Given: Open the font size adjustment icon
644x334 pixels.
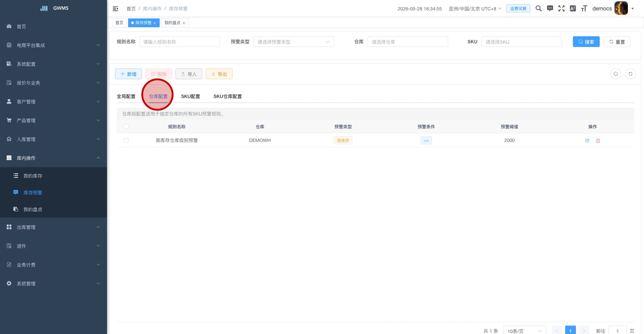Looking at the screenshot, I should [584, 8].
